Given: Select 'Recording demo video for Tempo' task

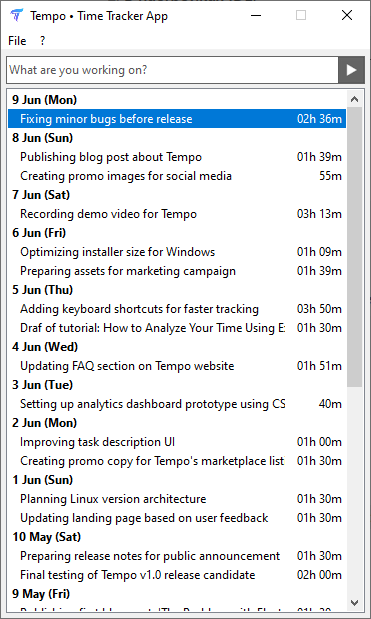Looking at the screenshot, I should [177, 214].
